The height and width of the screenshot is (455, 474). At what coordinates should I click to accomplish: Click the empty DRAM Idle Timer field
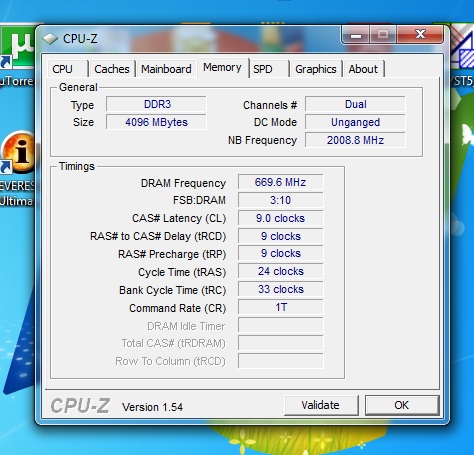point(281,325)
